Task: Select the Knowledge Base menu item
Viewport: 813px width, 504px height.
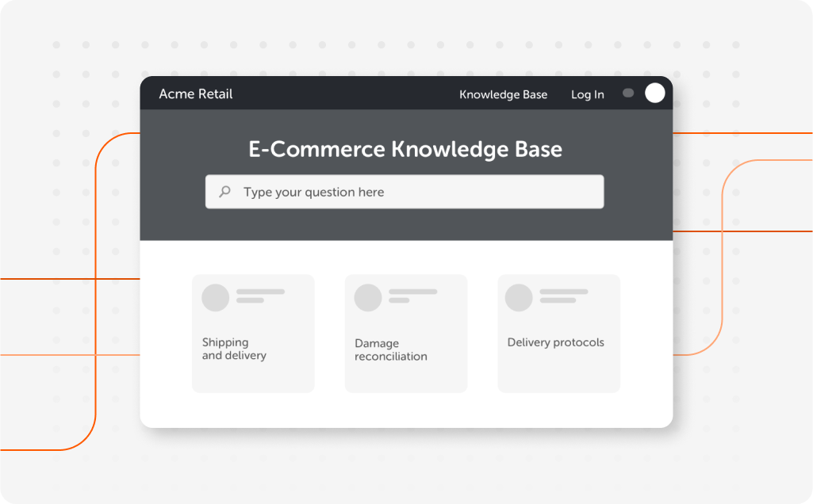Action: coord(504,94)
